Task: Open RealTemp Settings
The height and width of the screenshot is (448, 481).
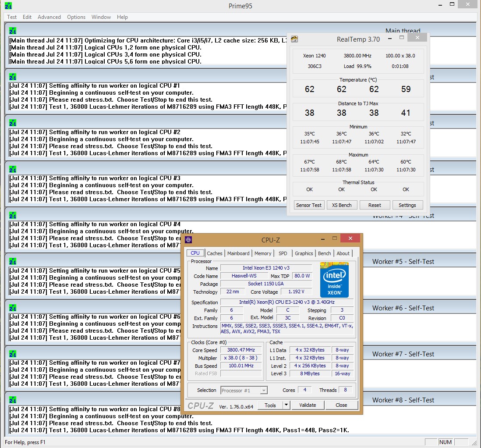Action: point(407,205)
